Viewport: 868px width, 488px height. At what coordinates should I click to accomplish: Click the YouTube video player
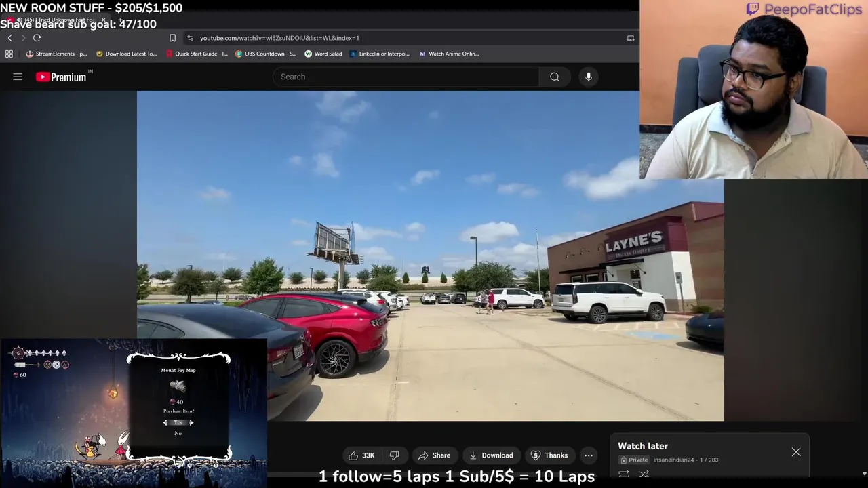[430, 256]
